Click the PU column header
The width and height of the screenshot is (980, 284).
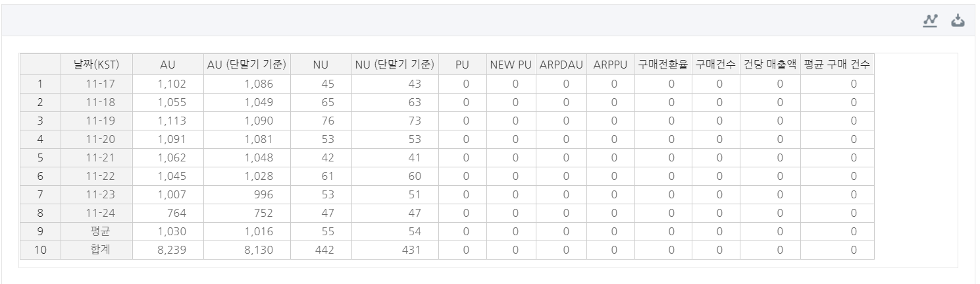click(463, 65)
